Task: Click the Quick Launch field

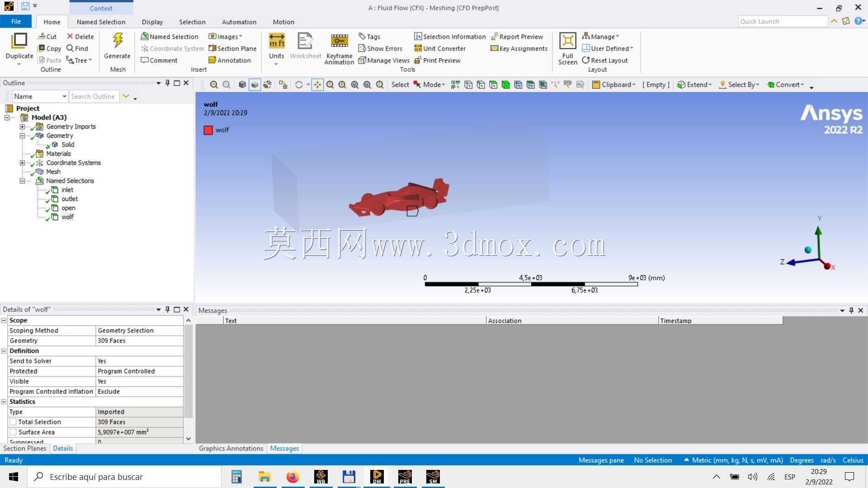Action: point(783,22)
